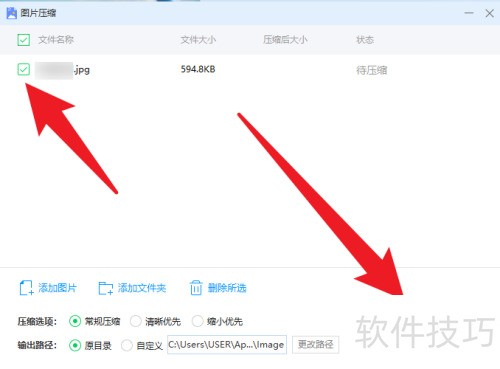Click the 594.8KB file size cell

point(198,69)
